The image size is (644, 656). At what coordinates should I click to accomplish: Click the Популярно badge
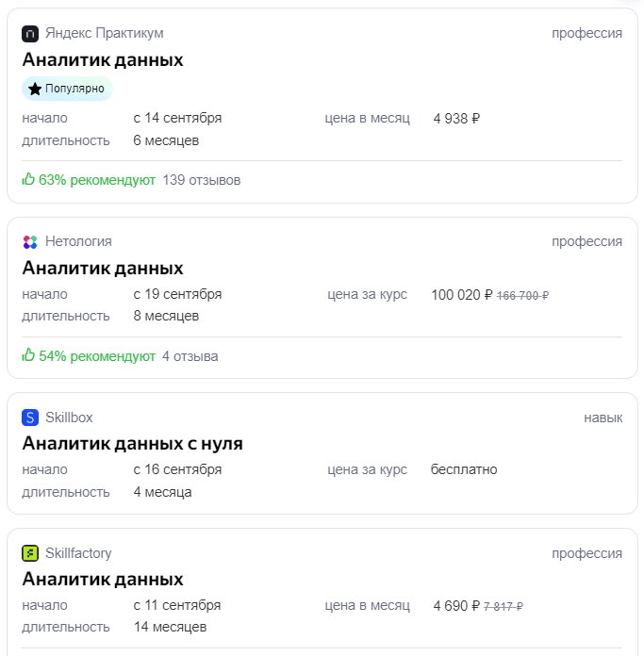tap(67, 90)
